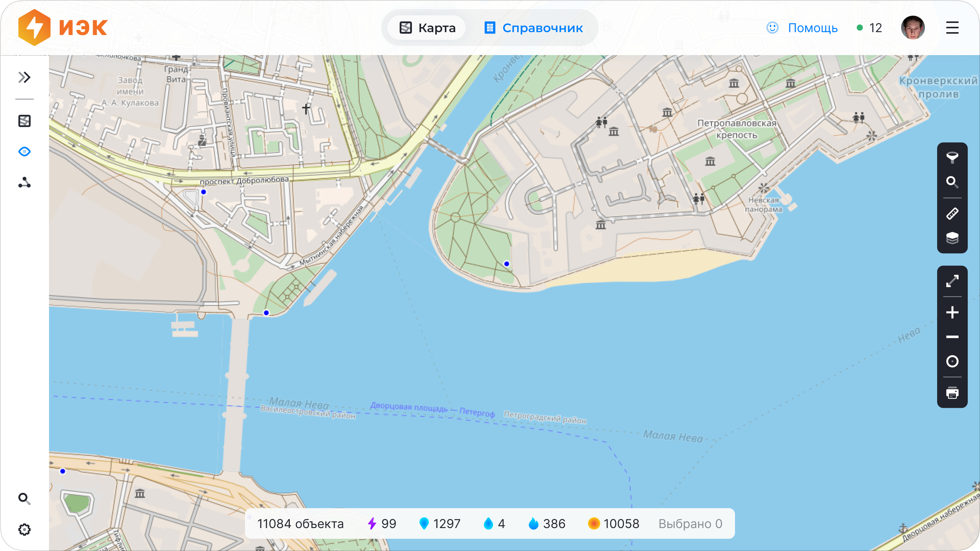This screenshot has width=980, height=551.
Task: Click the magnifier in the right toolbar
Action: 952,182
